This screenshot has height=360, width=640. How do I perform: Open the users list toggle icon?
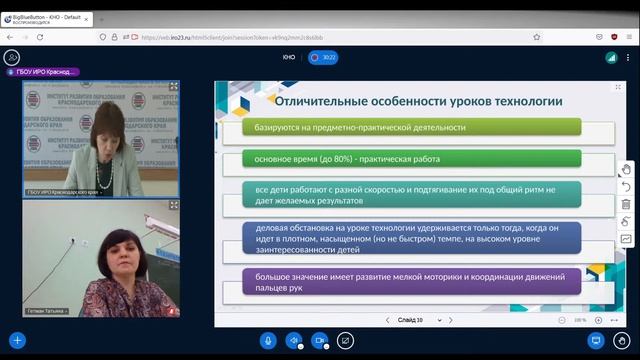coord(12,58)
